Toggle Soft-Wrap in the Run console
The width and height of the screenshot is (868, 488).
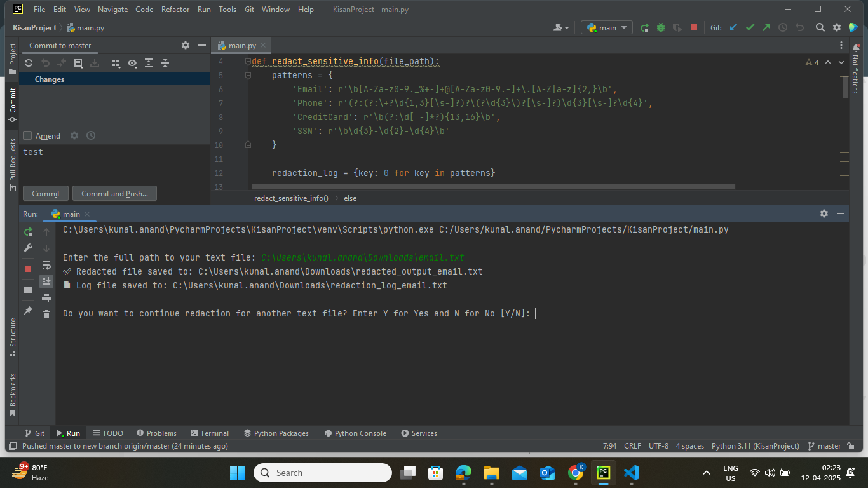click(x=46, y=265)
